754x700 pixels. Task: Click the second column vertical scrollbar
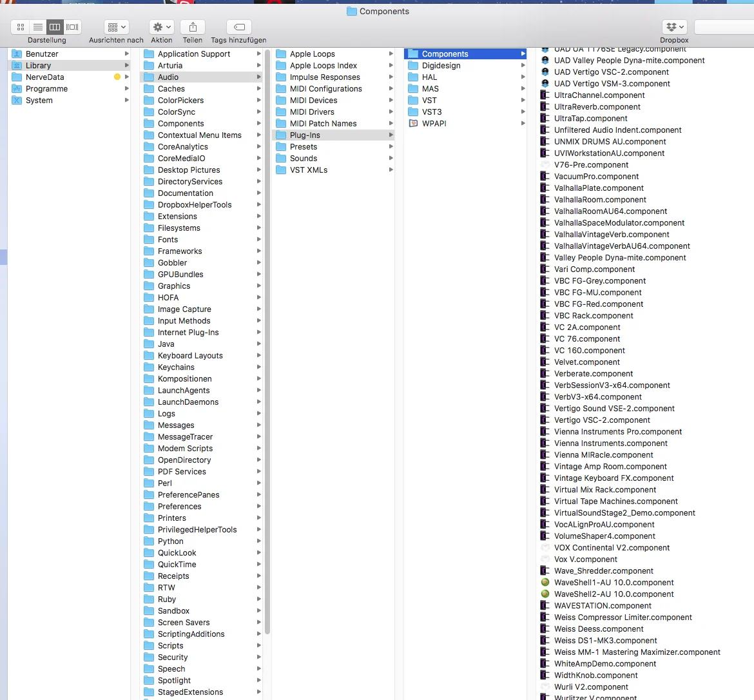[x=267, y=342]
